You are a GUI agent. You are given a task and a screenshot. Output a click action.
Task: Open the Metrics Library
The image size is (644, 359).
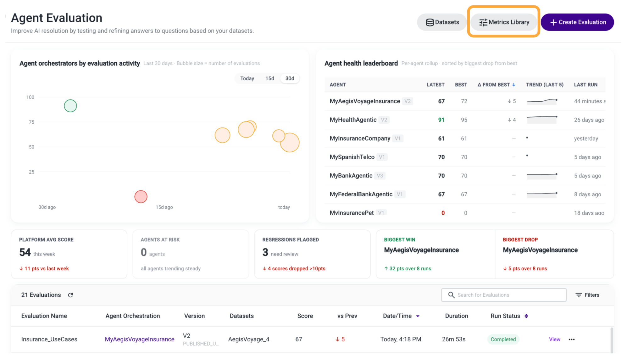504,22
